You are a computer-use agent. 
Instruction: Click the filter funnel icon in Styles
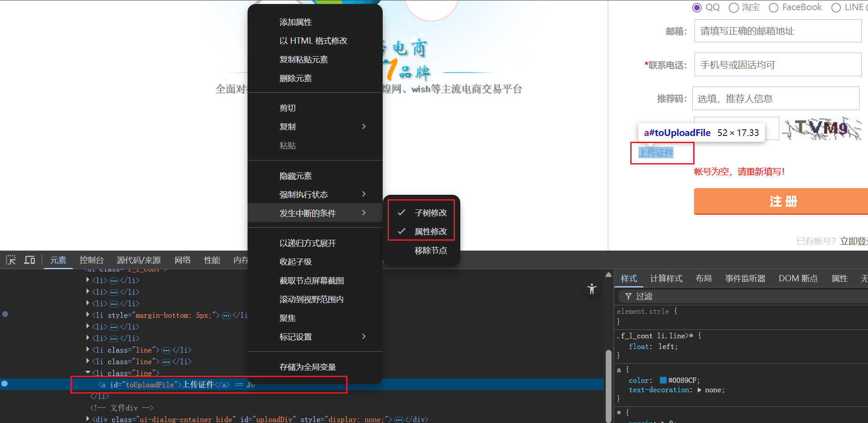click(x=628, y=296)
